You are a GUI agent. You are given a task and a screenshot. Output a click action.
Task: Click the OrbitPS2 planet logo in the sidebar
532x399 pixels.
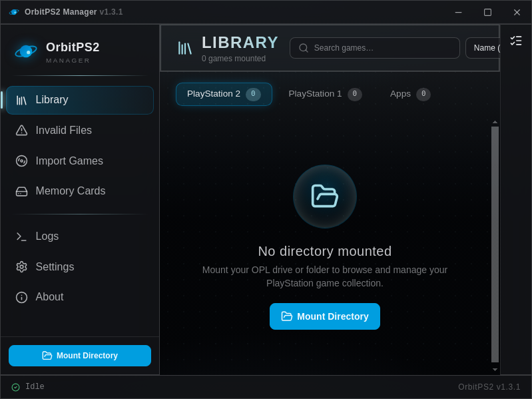pyautogui.click(x=26, y=51)
